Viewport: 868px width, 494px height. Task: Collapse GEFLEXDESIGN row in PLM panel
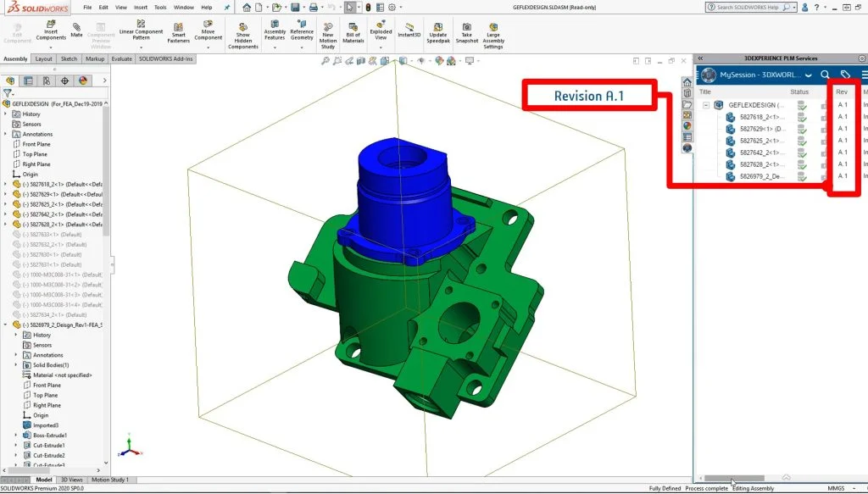pos(706,104)
